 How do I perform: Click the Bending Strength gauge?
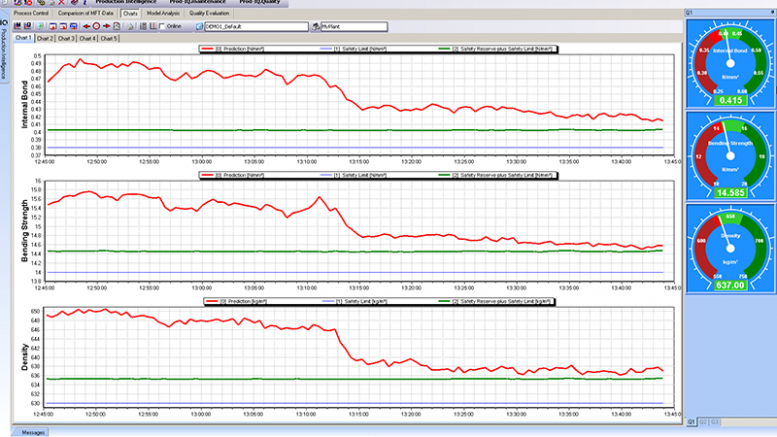pos(730,156)
